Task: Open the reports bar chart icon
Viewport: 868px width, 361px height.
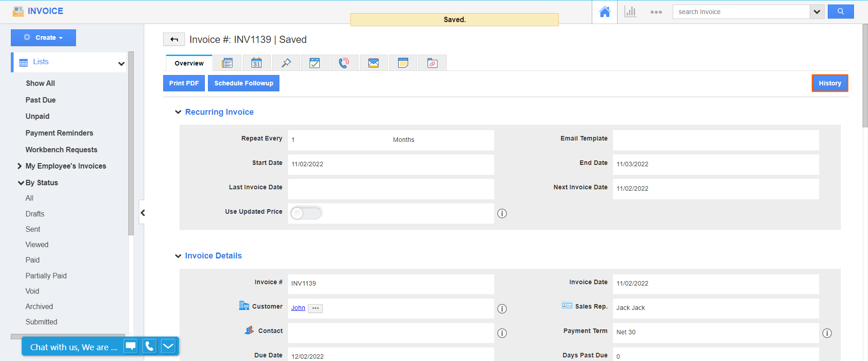Action: pos(630,12)
